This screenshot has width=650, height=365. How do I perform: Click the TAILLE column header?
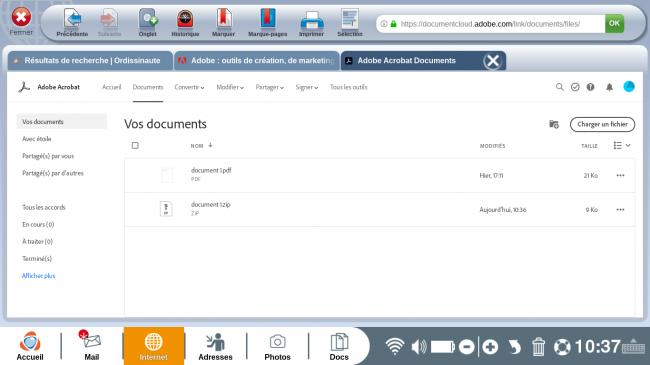point(589,146)
